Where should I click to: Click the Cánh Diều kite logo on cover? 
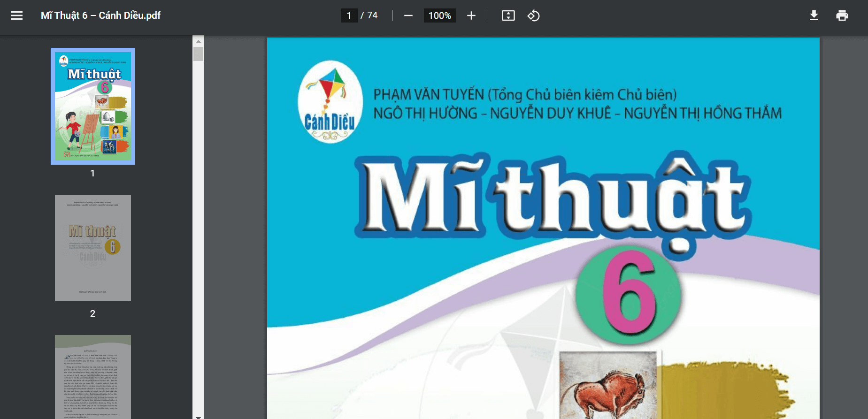point(330,102)
